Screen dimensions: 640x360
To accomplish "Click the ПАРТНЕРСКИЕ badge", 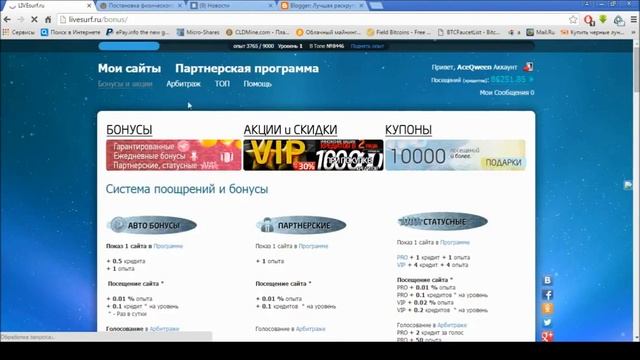I will pos(301,225).
